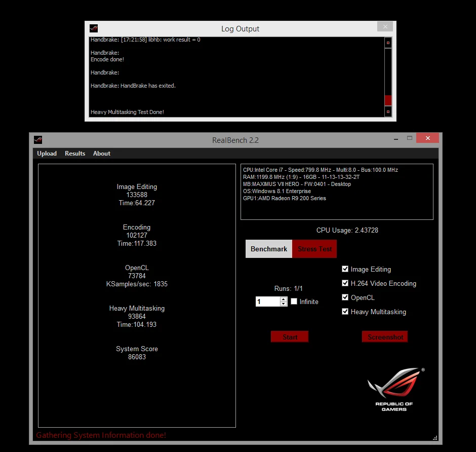Click the Log Output window title
Viewport: 476px width, 452px height.
pyautogui.click(x=240, y=28)
